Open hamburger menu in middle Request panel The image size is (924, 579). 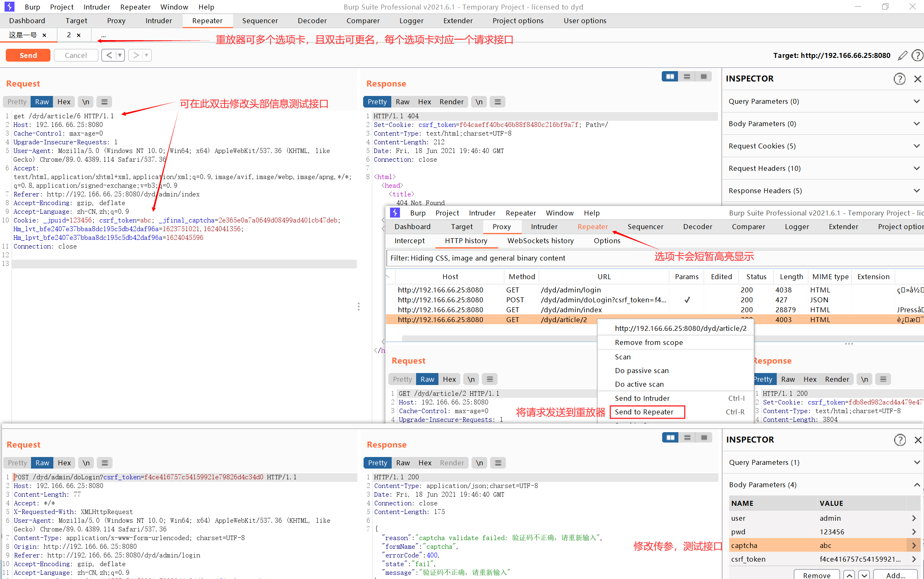[490, 379]
